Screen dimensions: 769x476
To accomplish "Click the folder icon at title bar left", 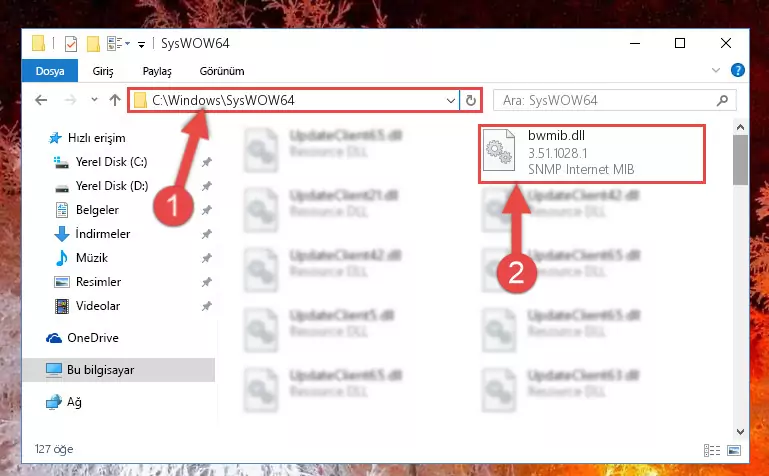I will (39, 43).
